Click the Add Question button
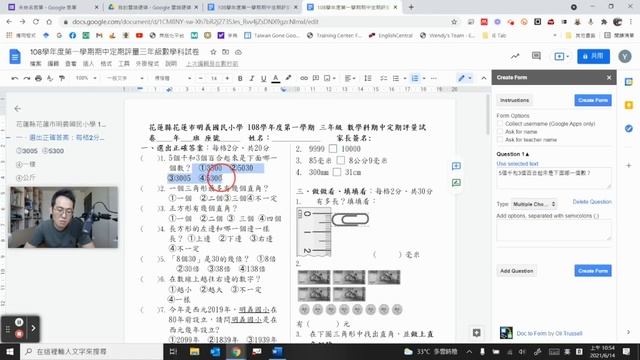Viewport: 640px width, 360px height. pos(516,271)
